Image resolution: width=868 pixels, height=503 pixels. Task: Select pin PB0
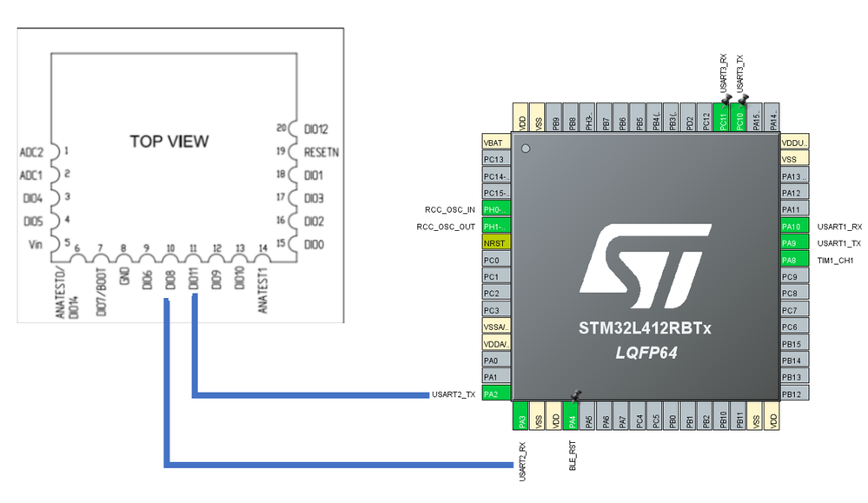click(672, 415)
